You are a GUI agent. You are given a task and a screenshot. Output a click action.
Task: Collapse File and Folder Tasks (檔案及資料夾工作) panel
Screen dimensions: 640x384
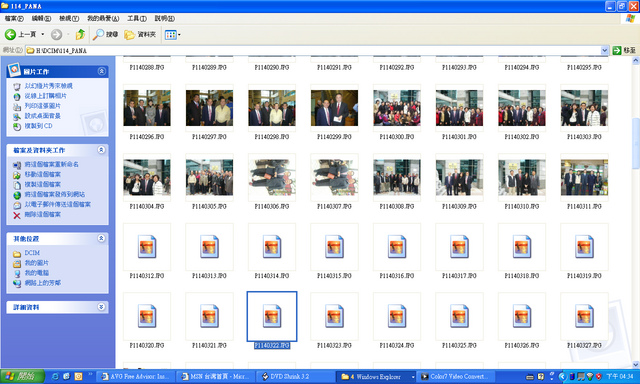coord(101,150)
